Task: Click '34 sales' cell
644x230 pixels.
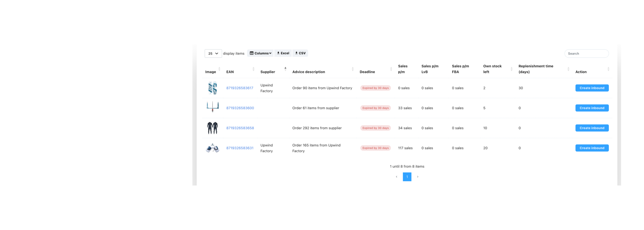Action: point(405,128)
